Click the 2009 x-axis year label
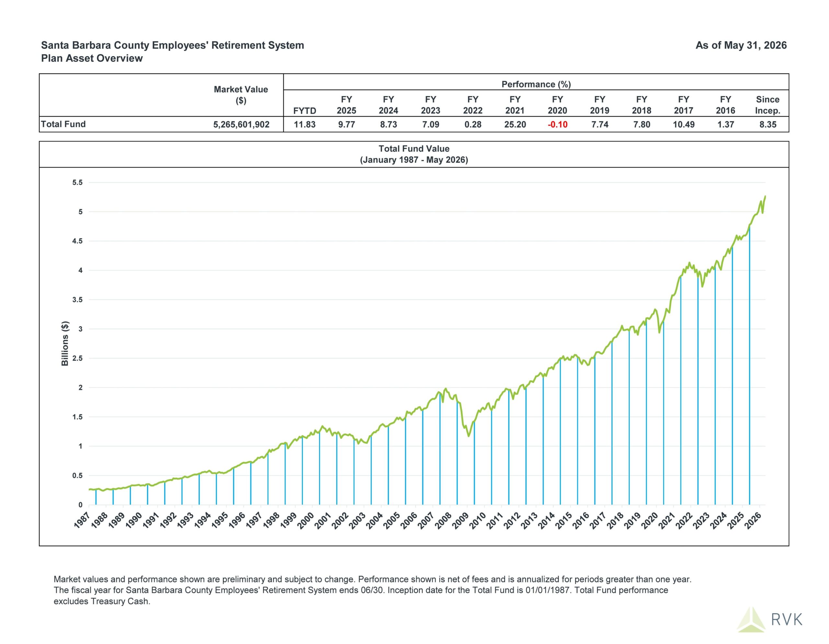This screenshot has width=829, height=644. pos(460,520)
